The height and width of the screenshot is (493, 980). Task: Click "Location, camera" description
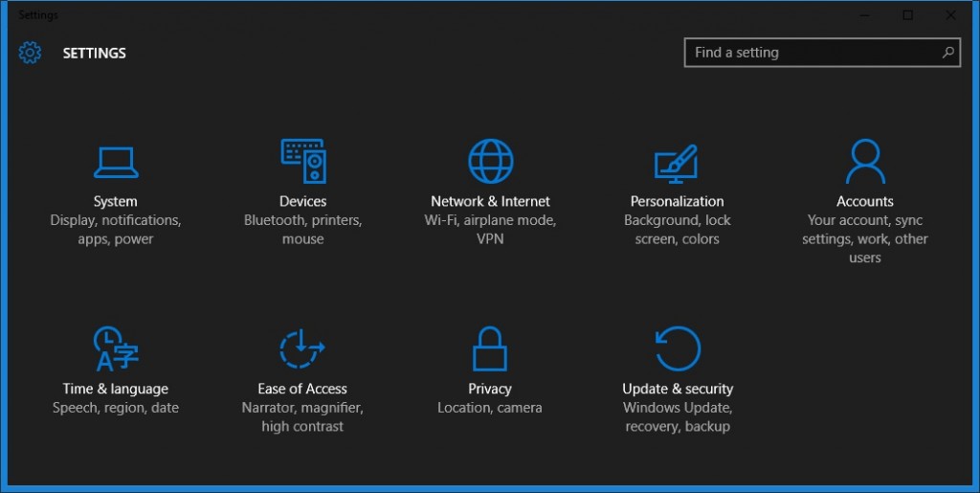point(490,408)
